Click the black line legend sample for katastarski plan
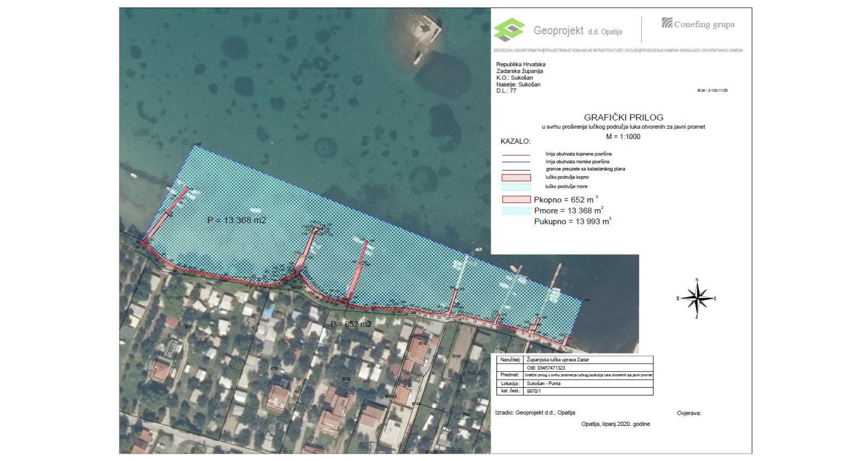The width and height of the screenshot is (868, 461). coord(516,170)
